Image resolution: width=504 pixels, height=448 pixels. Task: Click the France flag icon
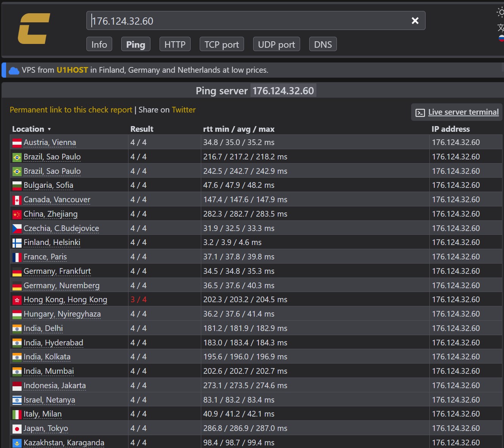(x=17, y=257)
